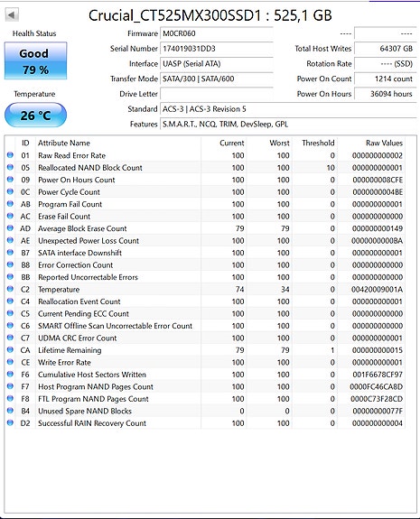Select the 'Reallocated NAND Block Count' attribute name
The width and height of the screenshot is (420, 519).
pyautogui.click(x=90, y=168)
